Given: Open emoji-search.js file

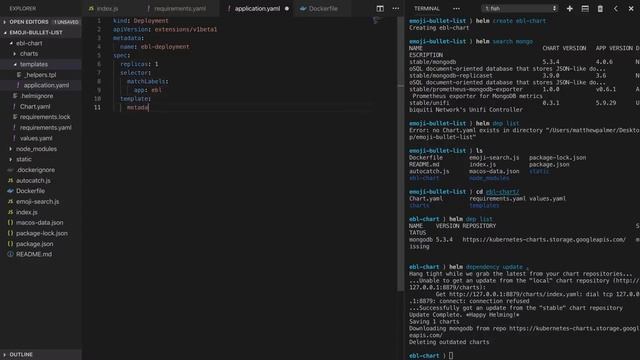Looking at the screenshot, I should pos(37,202).
